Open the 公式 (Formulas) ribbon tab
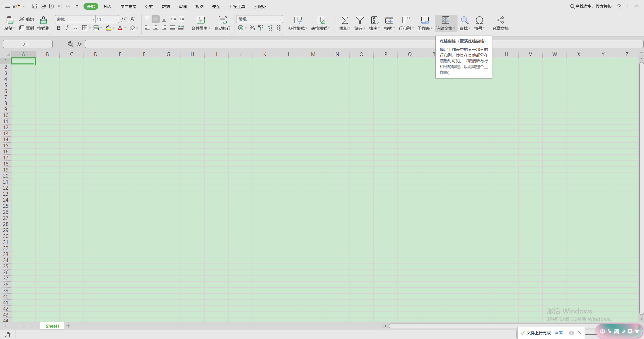The height and width of the screenshot is (339, 644). (149, 7)
